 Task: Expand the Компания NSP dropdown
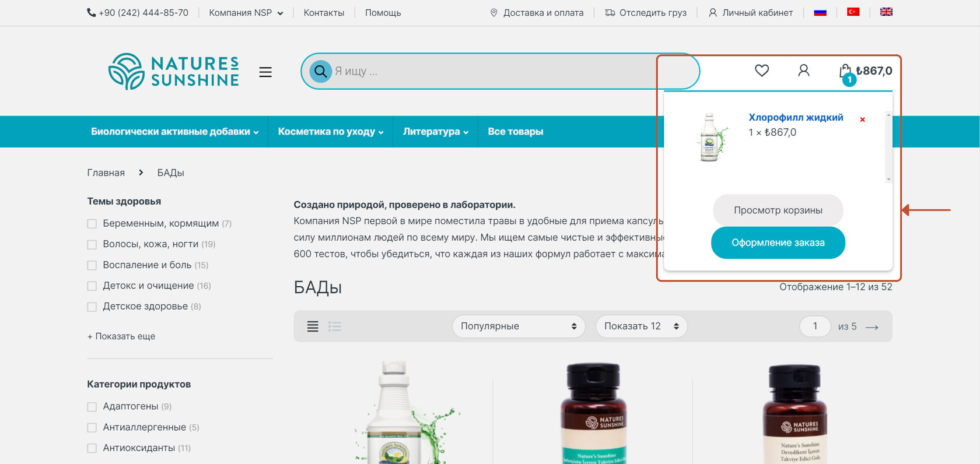(x=246, y=13)
